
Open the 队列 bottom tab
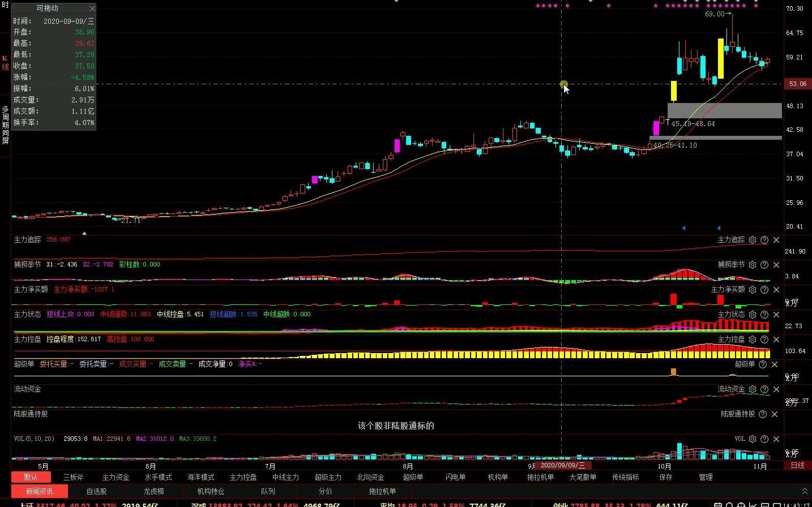268,491
